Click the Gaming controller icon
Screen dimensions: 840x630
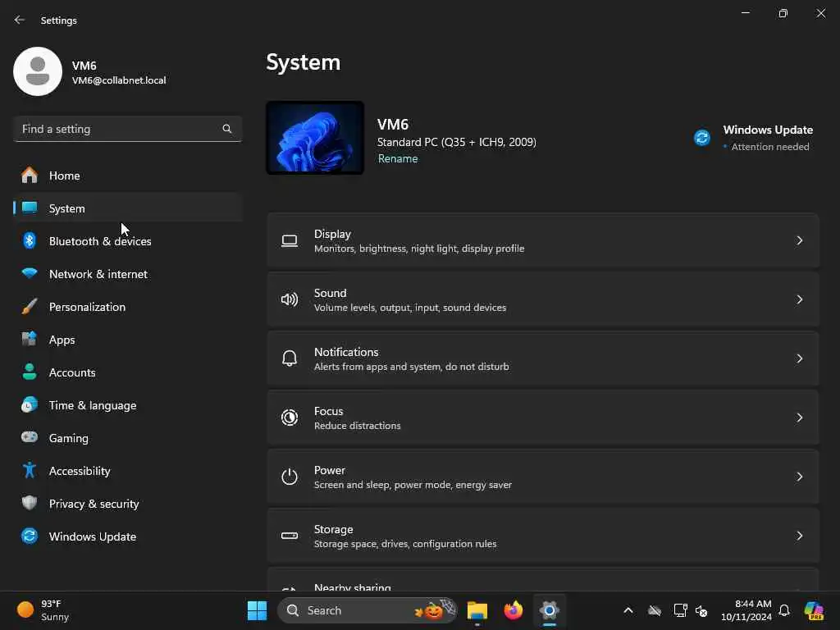(x=30, y=437)
